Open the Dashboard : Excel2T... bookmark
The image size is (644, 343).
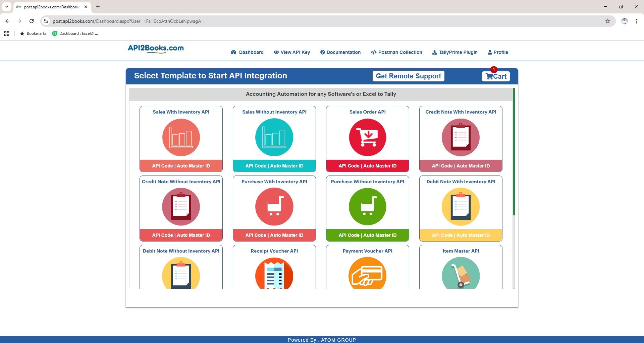pyautogui.click(x=75, y=33)
